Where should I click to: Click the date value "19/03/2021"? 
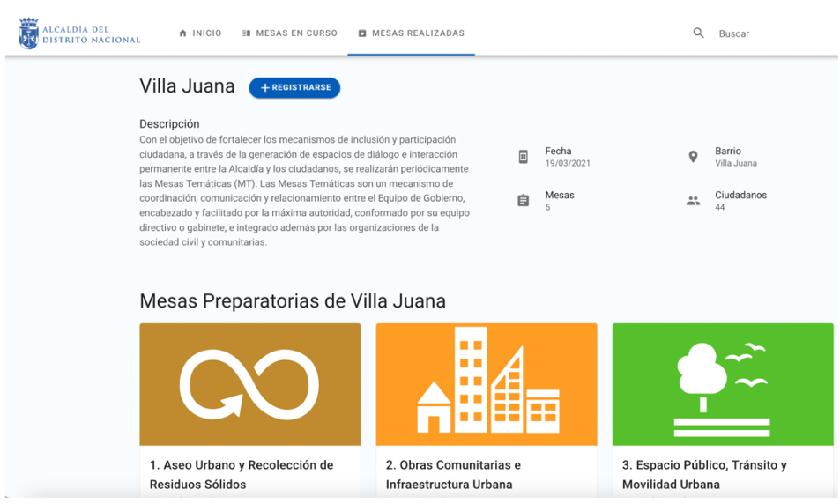pyautogui.click(x=568, y=163)
